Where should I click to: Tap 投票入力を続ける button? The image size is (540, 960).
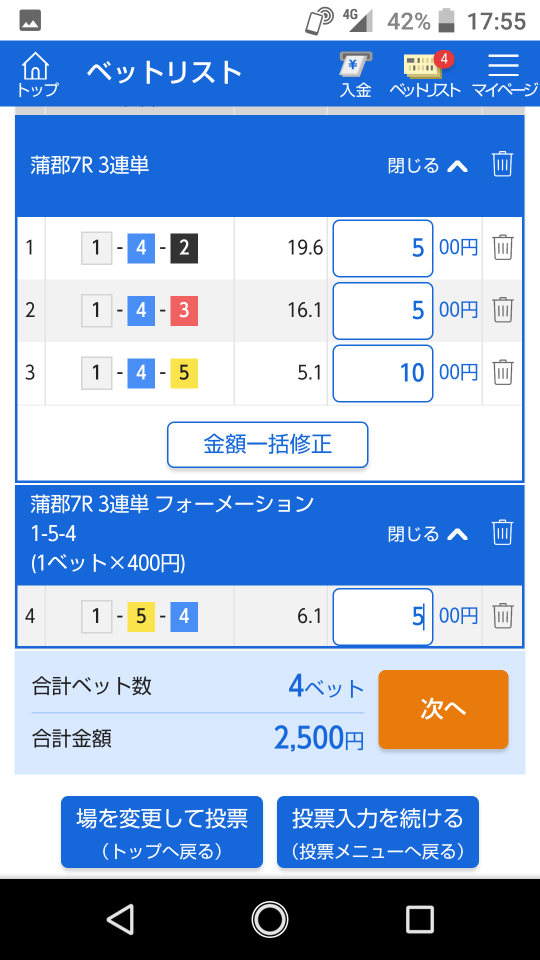pyautogui.click(x=378, y=832)
